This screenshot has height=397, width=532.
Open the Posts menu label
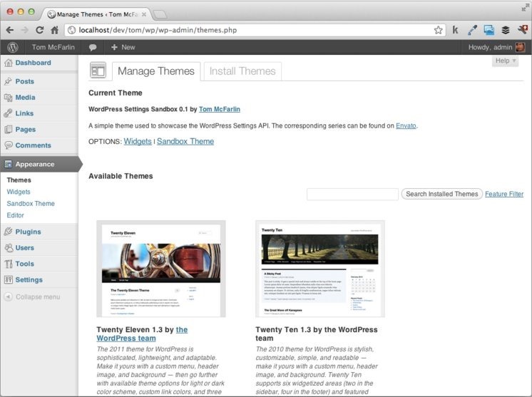tap(25, 81)
